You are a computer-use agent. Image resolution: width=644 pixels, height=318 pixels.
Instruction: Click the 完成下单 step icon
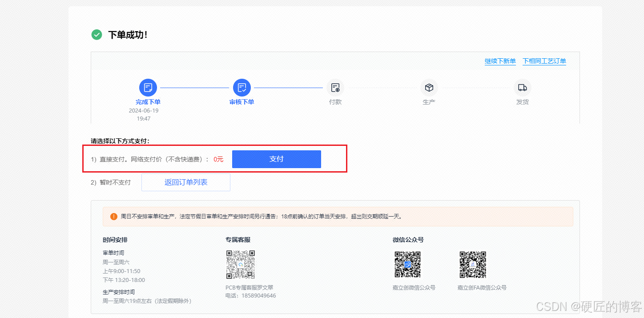[x=148, y=88]
